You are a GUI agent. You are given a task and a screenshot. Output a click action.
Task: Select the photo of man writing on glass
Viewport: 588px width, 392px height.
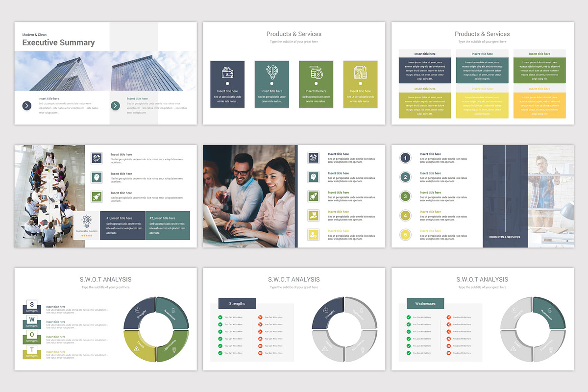(551, 196)
